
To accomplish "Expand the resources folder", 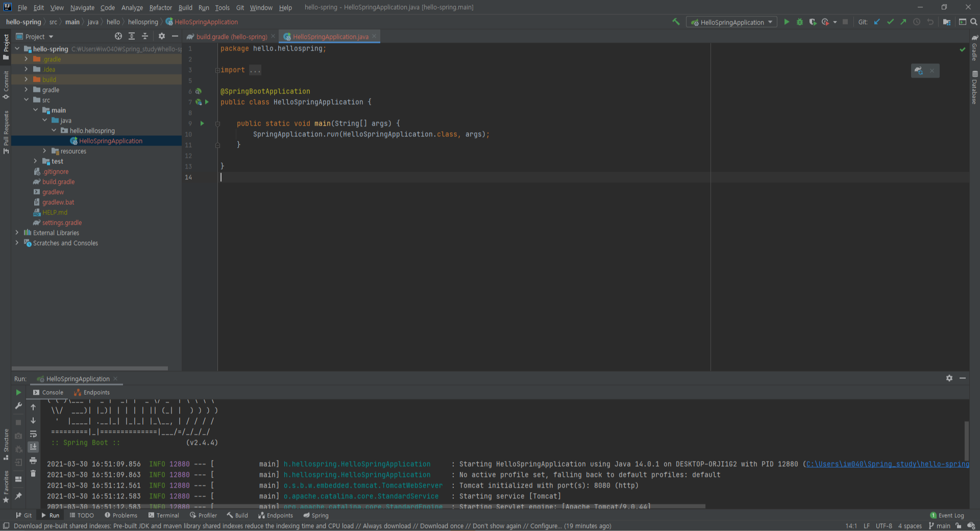I will pos(44,151).
